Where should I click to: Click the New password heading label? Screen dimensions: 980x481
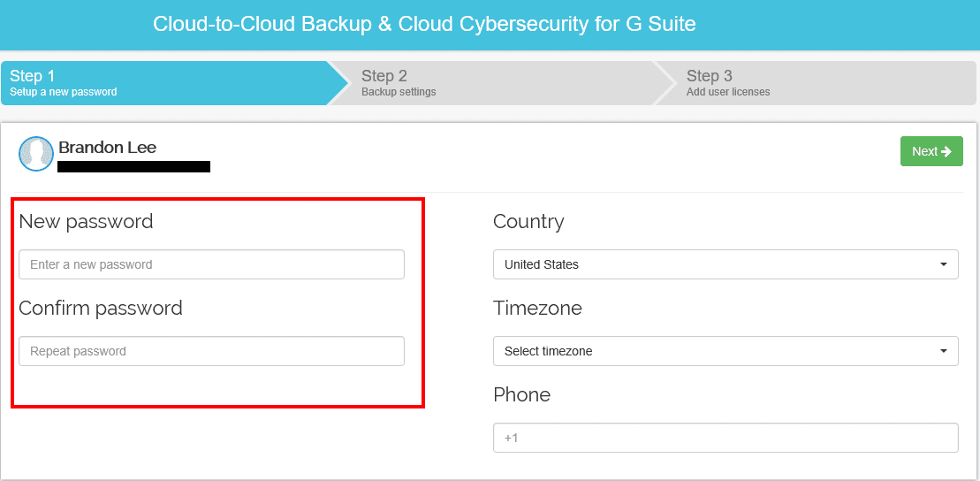coord(86,222)
